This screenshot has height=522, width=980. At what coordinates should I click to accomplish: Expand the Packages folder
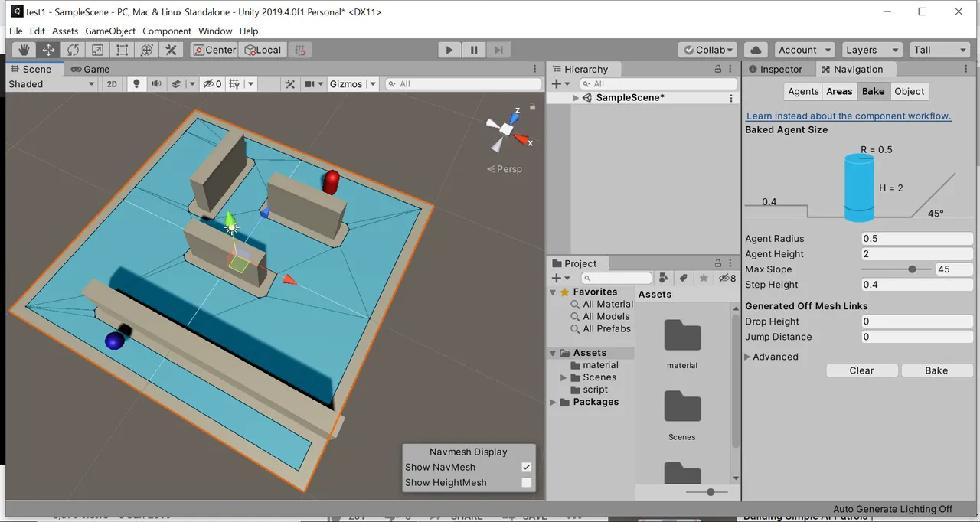click(x=553, y=403)
